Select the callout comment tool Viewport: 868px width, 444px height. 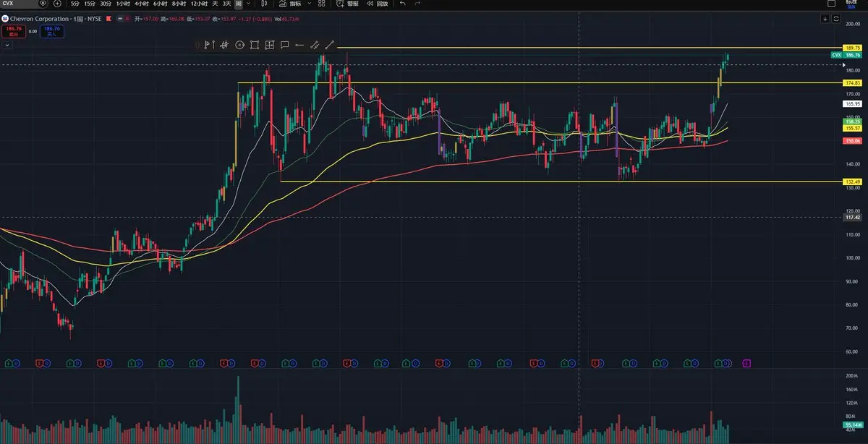click(x=285, y=45)
